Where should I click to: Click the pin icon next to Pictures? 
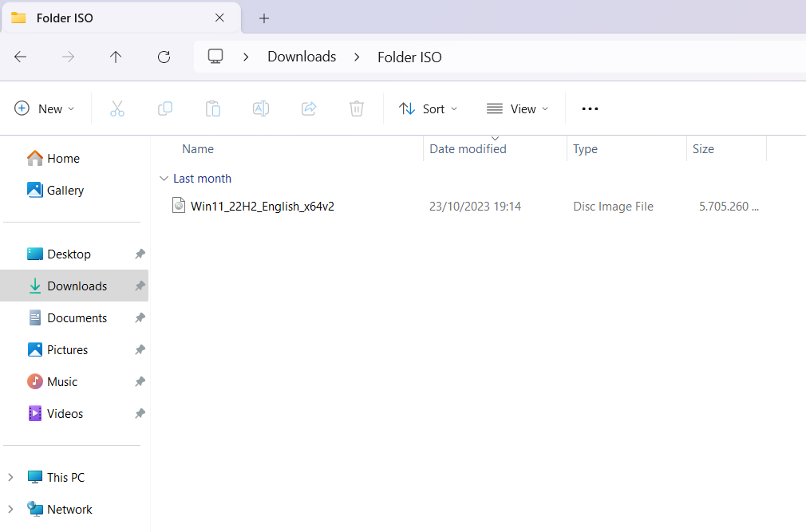(140, 349)
